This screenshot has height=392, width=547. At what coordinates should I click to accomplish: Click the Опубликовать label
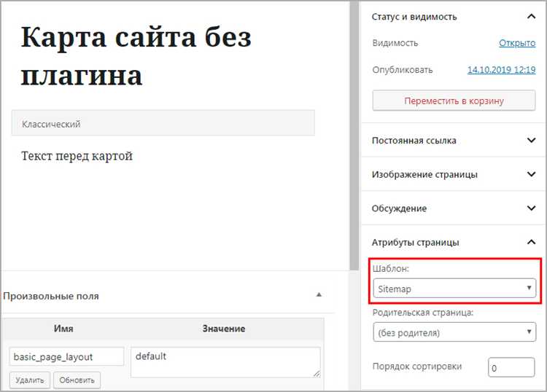pyautogui.click(x=402, y=70)
